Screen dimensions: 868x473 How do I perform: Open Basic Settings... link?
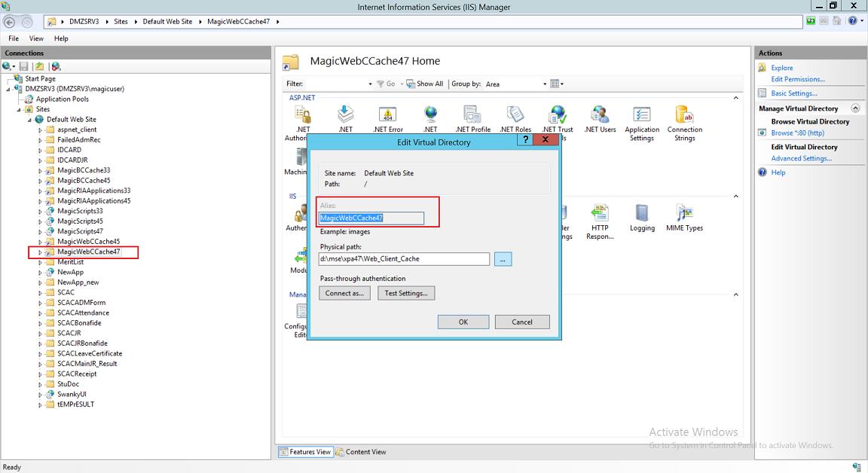point(794,93)
